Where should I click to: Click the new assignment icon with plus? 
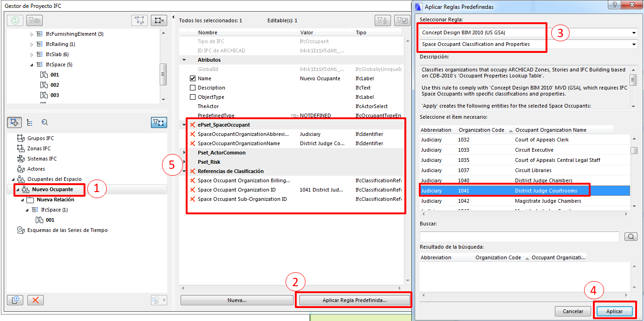(16, 300)
